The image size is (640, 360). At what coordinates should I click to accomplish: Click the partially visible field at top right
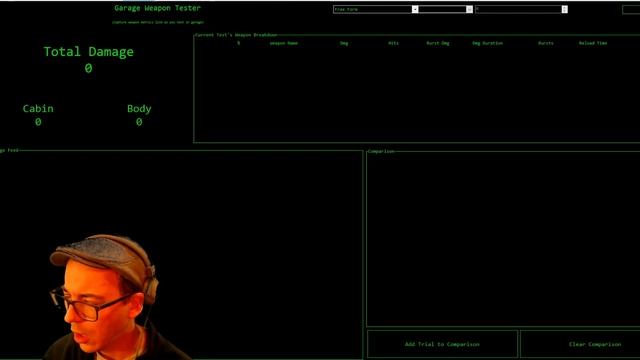[631, 9]
